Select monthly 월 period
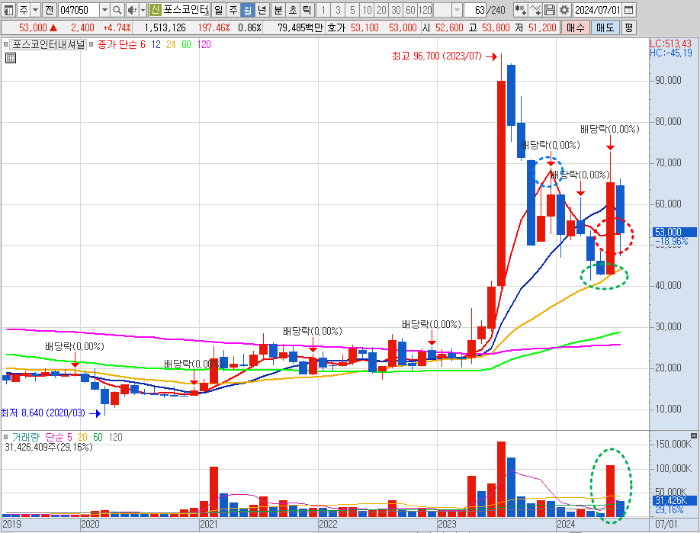This screenshot has width=700, height=533. pyautogui.click(x=248, y=9)
